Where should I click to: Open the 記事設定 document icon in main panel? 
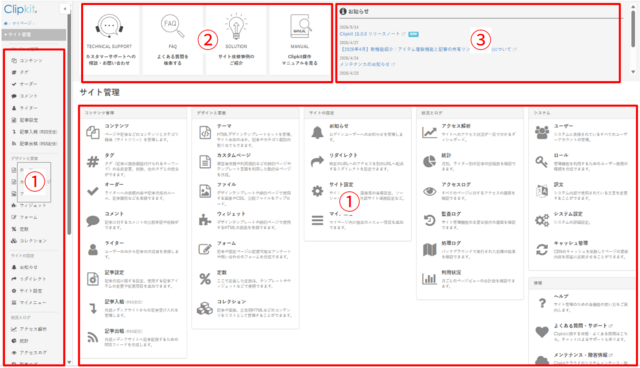[93, 279]
